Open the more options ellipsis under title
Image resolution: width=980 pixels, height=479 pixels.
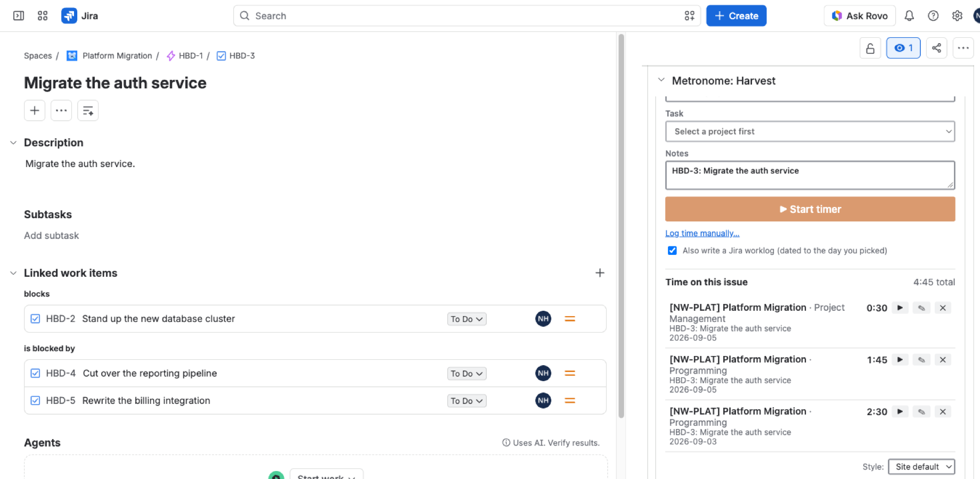point(61,111)
